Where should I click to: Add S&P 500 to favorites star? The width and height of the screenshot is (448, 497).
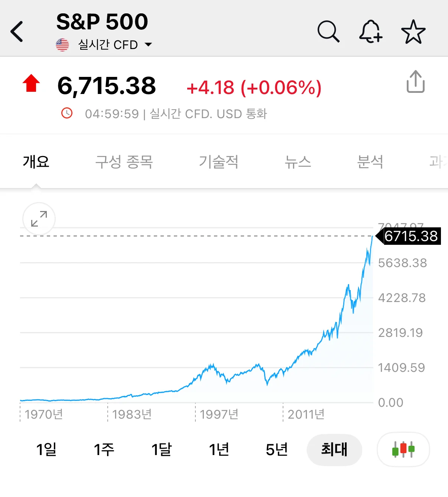[413, 32]
